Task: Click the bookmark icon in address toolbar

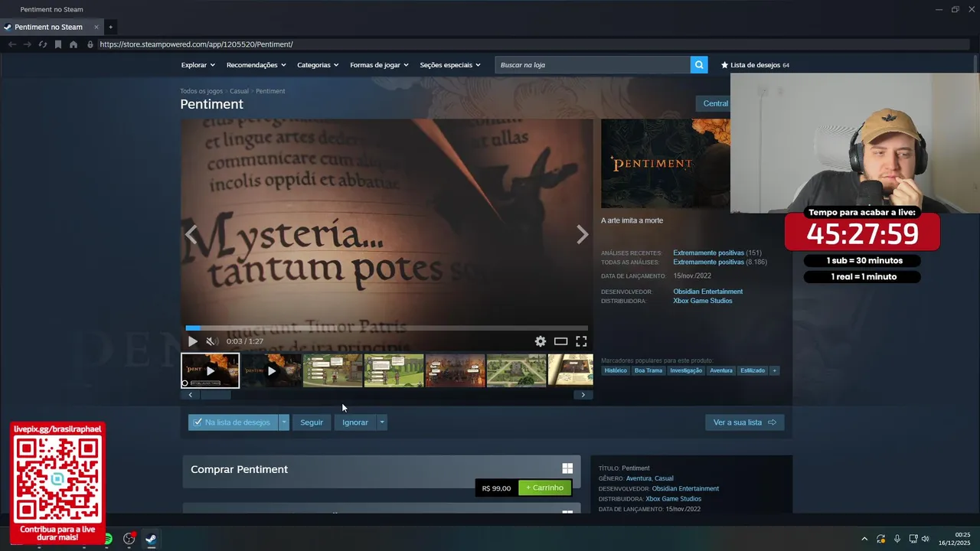Action: tap(58, 44)
